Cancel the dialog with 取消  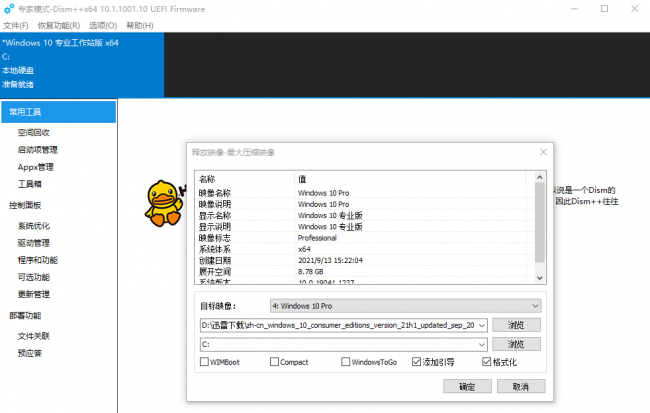click(x=521, y=386)
